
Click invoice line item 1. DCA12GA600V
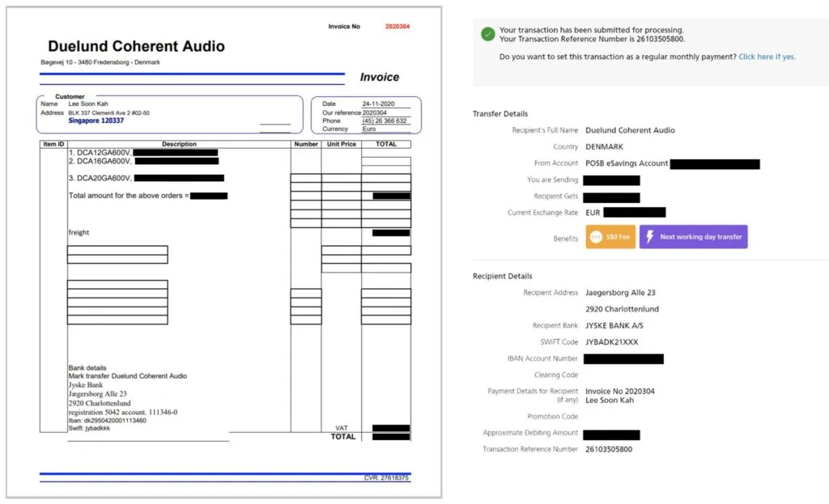[100, 153]
